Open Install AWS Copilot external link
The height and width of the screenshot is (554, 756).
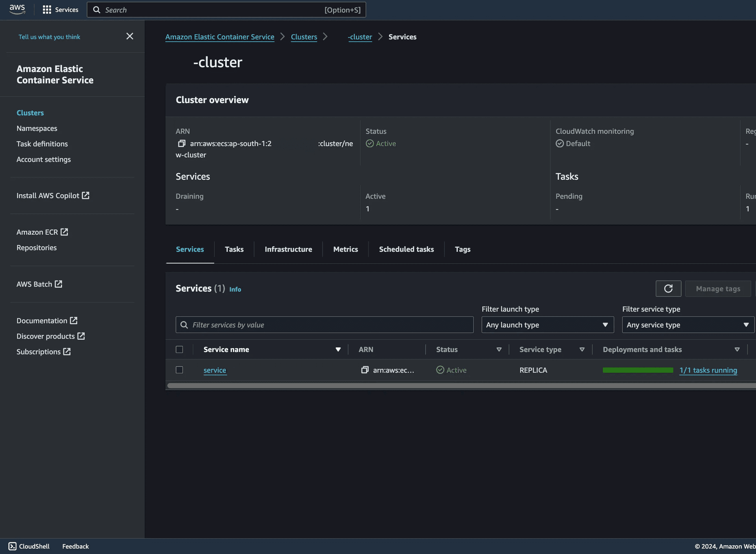[53, 195]
